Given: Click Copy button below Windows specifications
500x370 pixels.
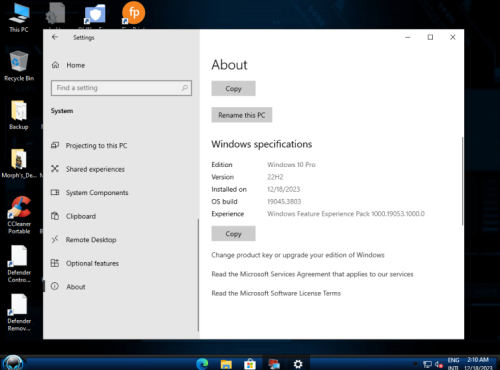Looking at the screenshot, I should pos(233,234).
